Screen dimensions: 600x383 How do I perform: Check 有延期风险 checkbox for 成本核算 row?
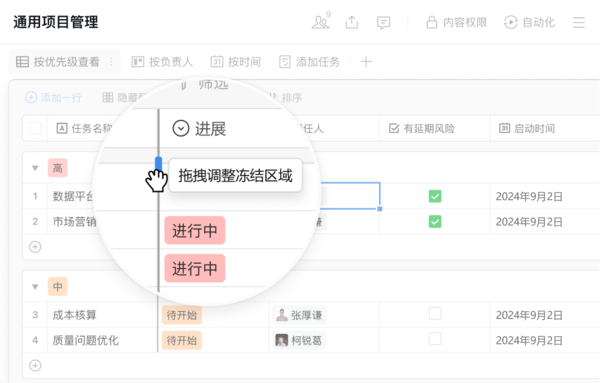435,314
